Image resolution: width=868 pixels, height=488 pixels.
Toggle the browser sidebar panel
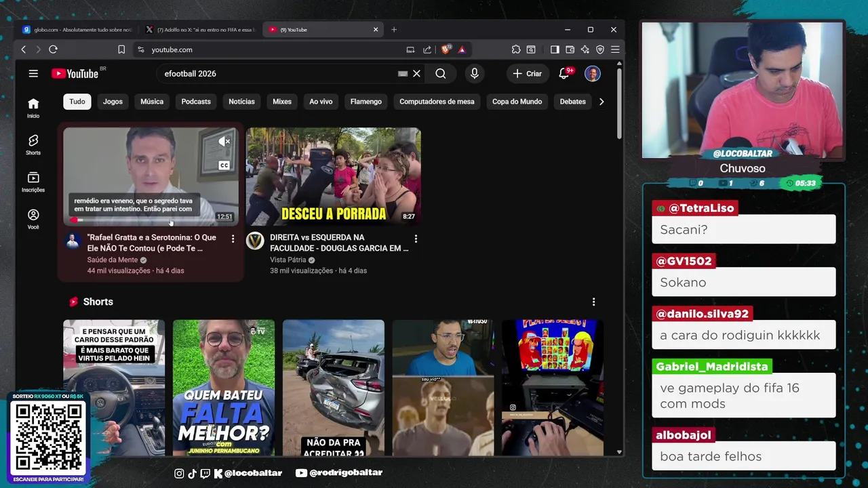pyautogui.click(x=555, y=49)
